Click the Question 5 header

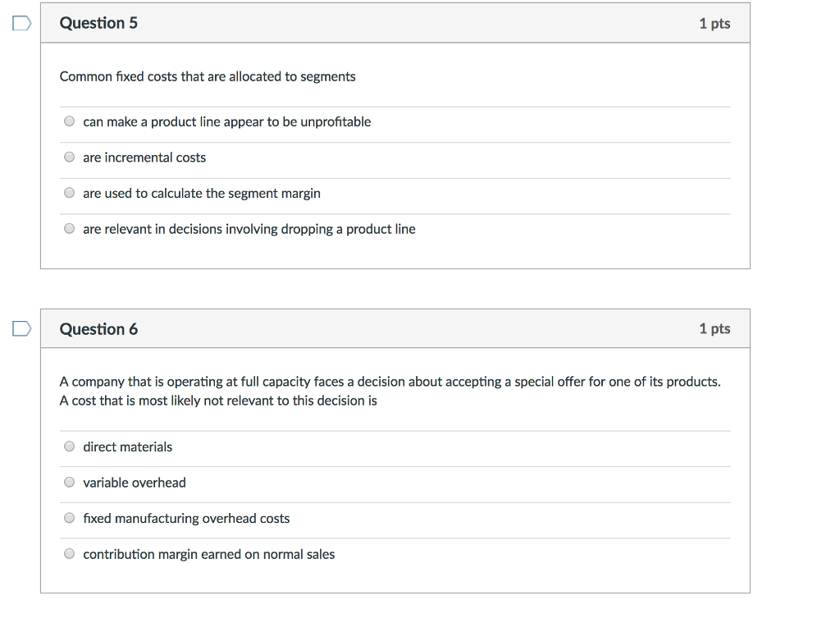tap(98, 23)
